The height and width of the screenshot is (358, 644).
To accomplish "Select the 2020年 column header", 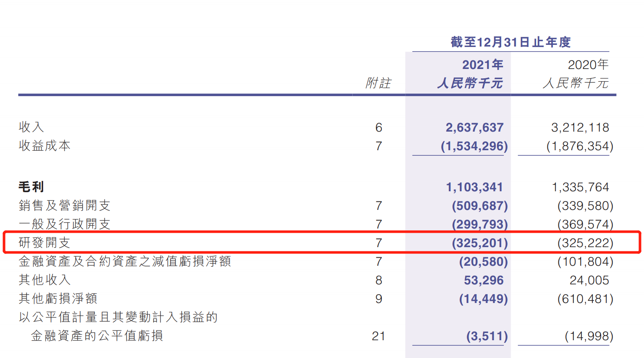I will 588,65.
